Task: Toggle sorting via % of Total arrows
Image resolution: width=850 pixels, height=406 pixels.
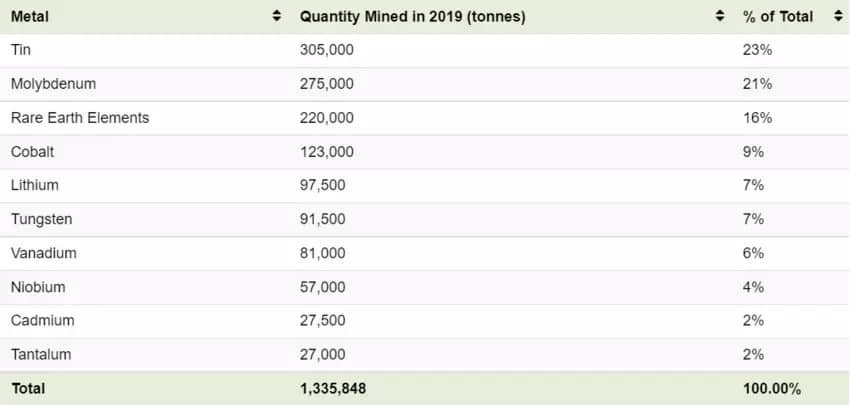Action: click(x=838, y=17)
